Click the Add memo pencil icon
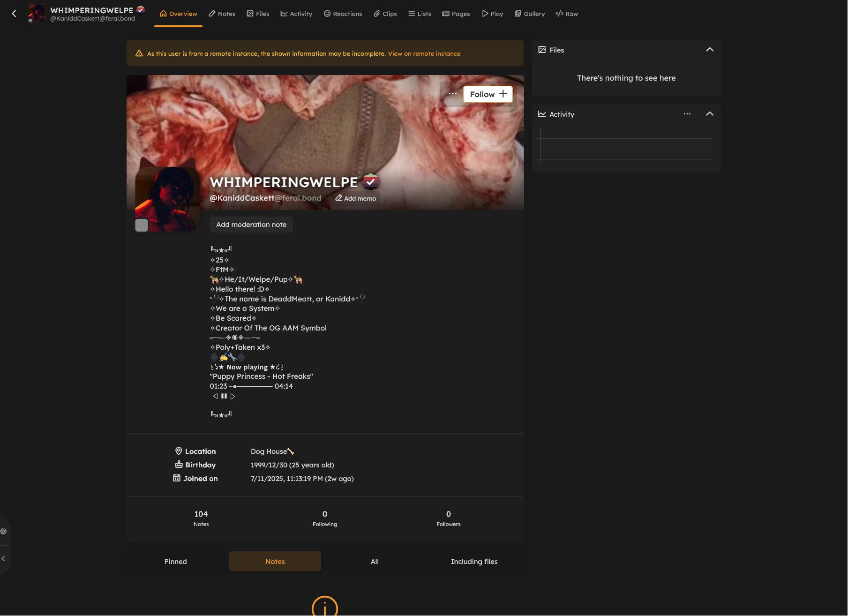The width and height of the screenshot is (848, 616). pos(338,198)
